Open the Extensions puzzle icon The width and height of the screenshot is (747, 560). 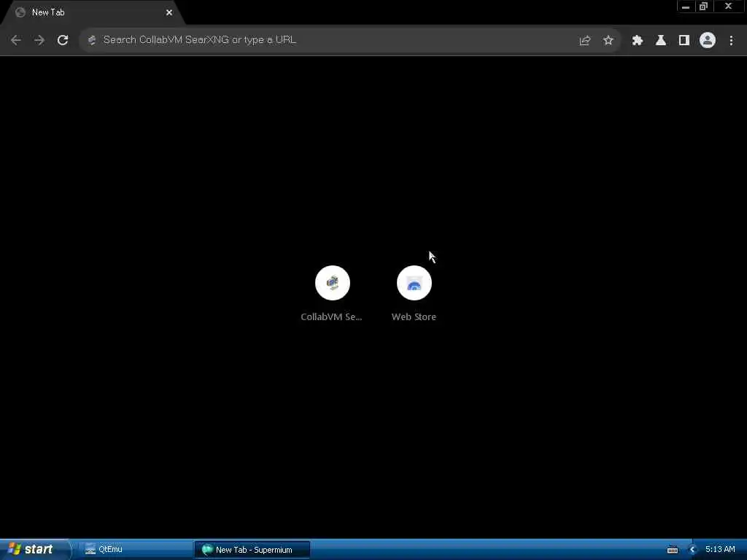(638, 41)
